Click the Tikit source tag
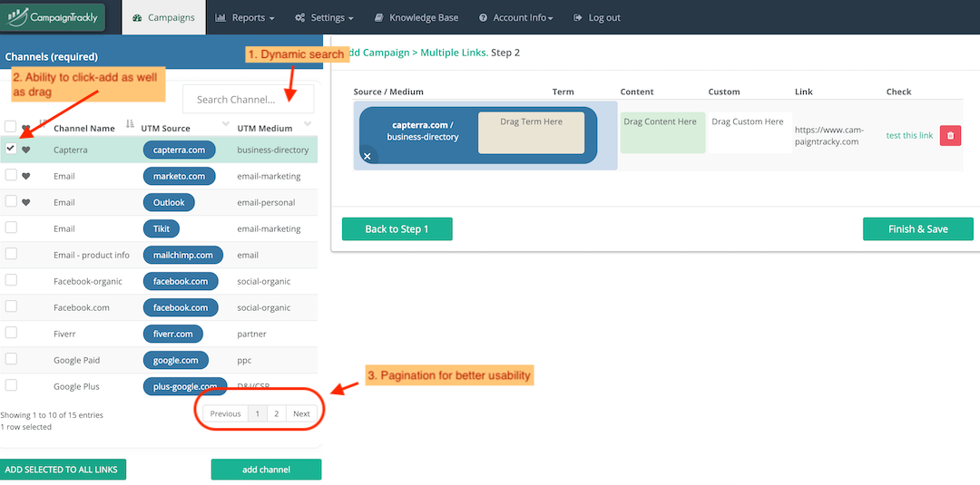The image size is (980, 485). click(x=162, y=228)
